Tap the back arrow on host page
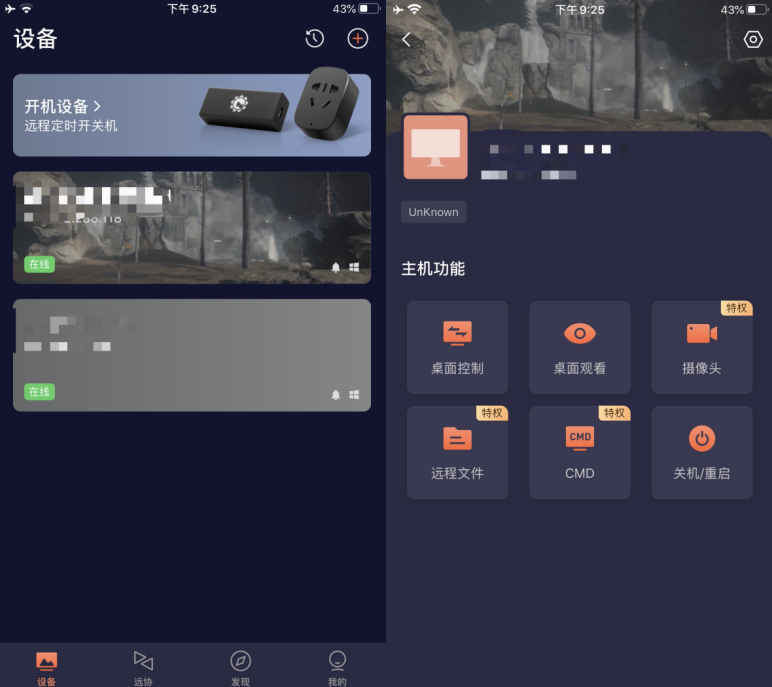Viewport: 772px width, 687px height. [x=406, y=39]
